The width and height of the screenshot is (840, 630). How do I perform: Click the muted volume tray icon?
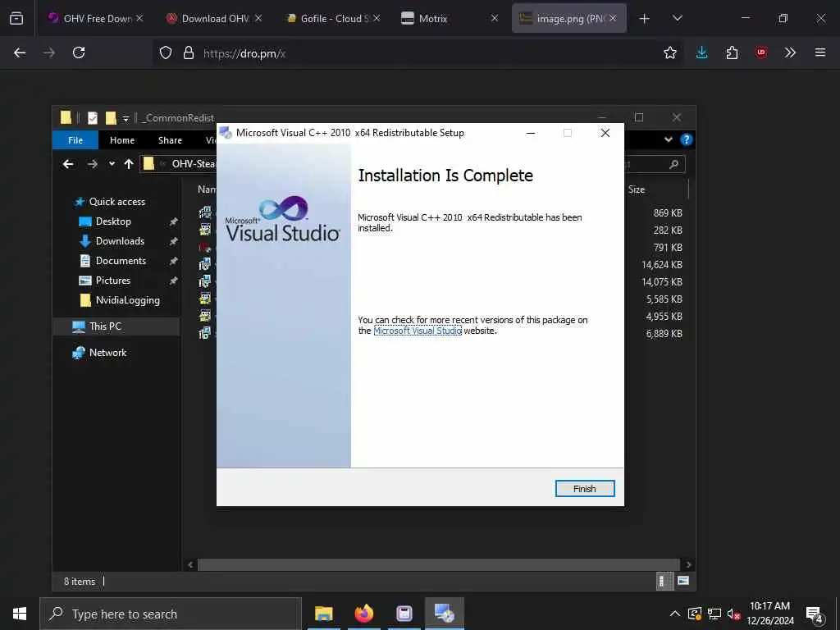(x=733, y=614)
